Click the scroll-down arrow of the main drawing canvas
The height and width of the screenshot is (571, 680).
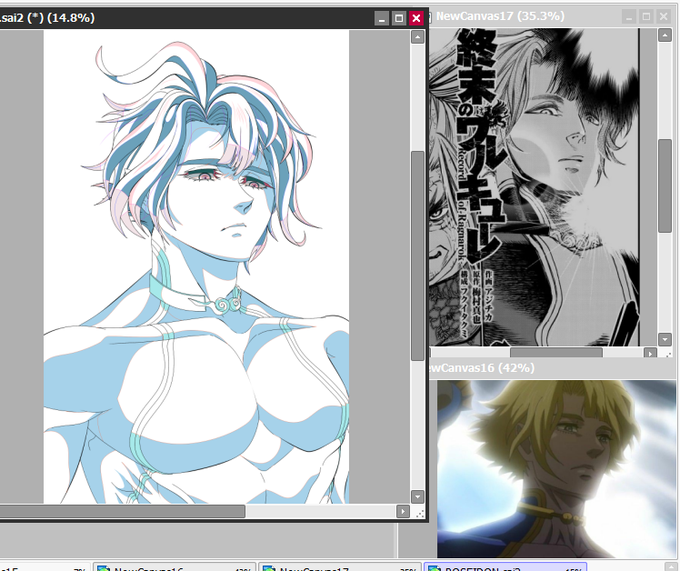pyautogui.click(x=417, y=497)
